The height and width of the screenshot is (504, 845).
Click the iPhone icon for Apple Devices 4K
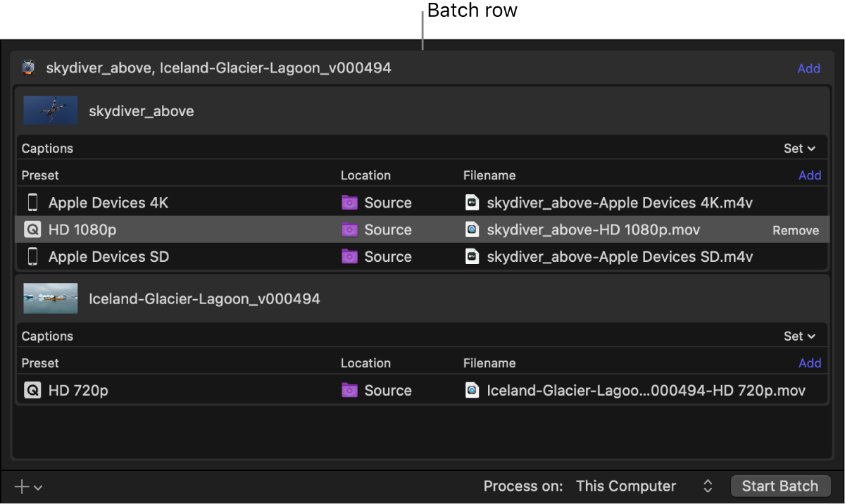tap(32, 203)
